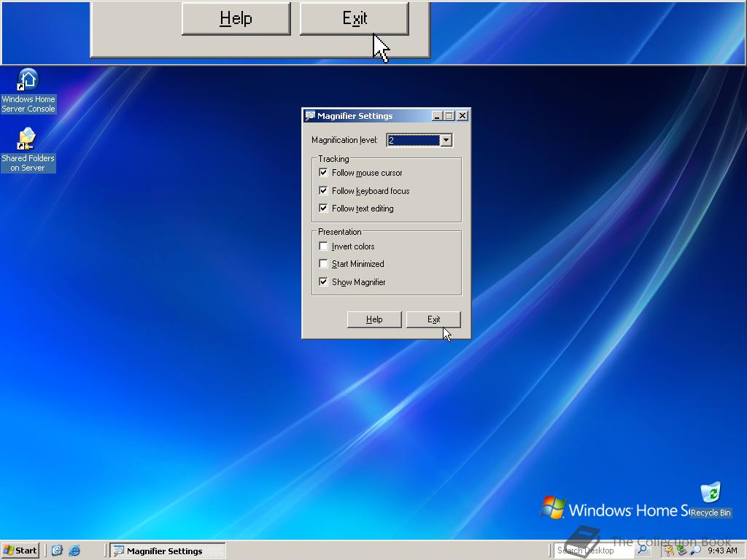Open the Windows Home Server Console shortcut
This screenshot has height=560, width=747.
click(x=28, y=90)
